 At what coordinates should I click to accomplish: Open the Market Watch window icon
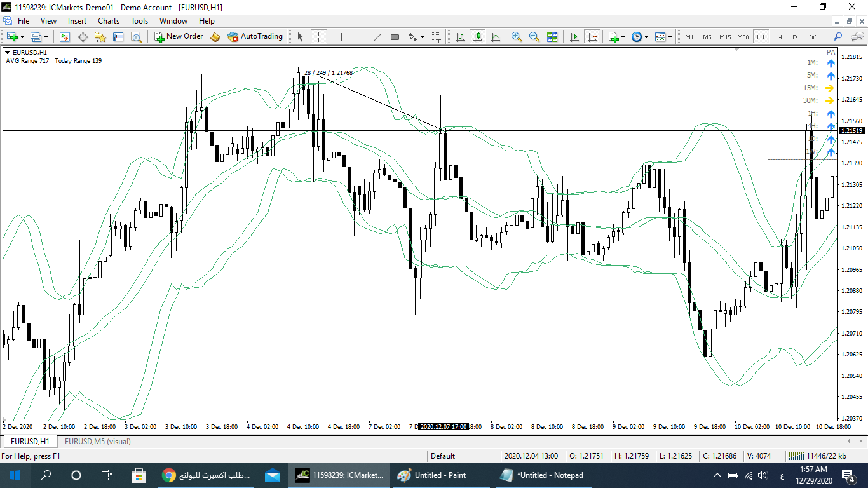65,37
